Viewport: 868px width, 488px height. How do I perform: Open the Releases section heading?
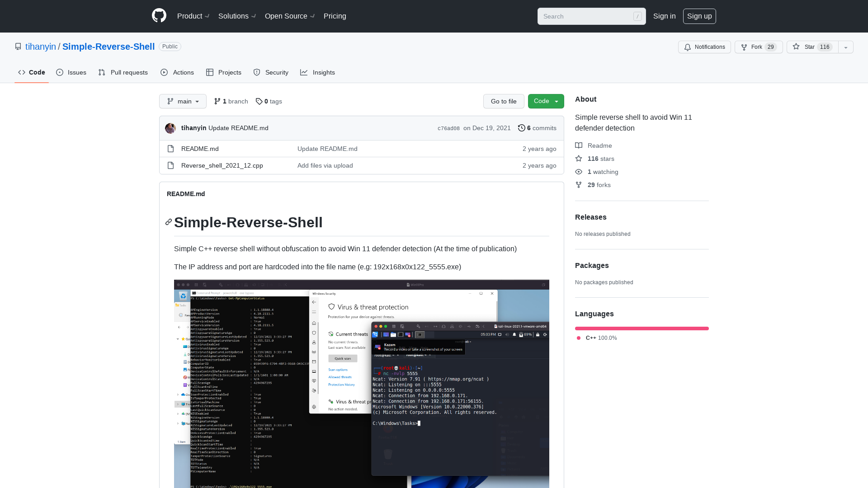pos(591,217)
